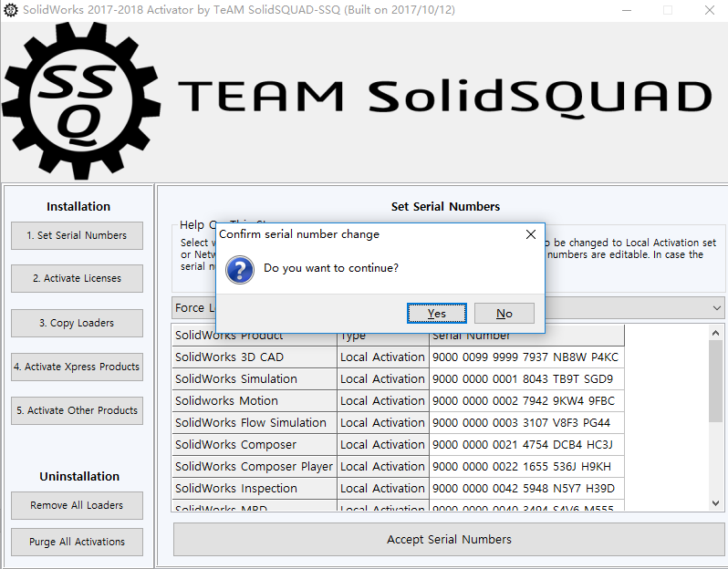Edit serial 9000 0000 0022 1655 536J H9KH
Image resolution: width=728 pixels, height=569 pixels.
point(527,467)
